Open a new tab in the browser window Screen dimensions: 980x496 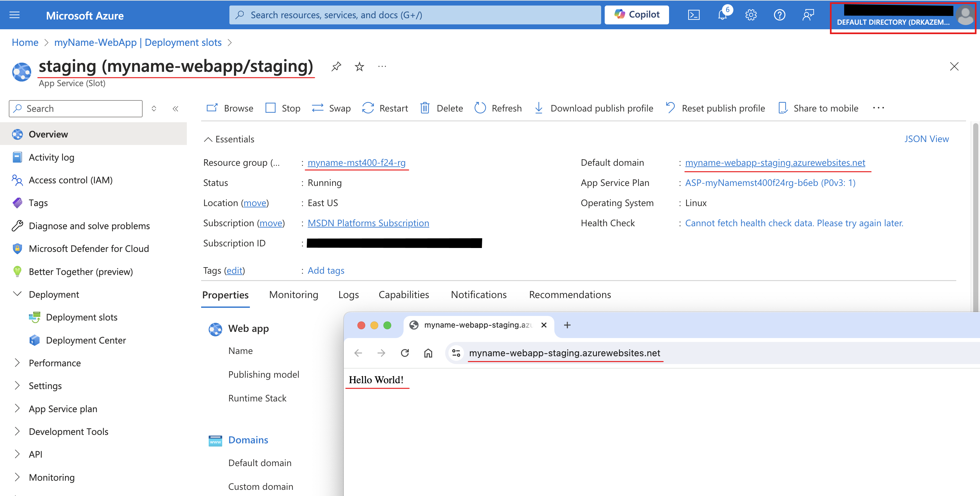(x=567, y=325)
